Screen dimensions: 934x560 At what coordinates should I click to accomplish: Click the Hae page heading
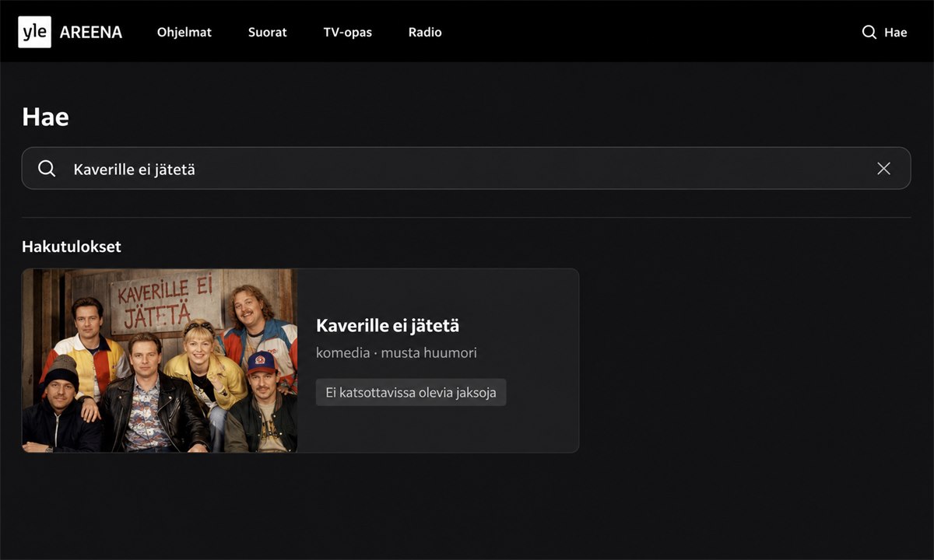[45, 117]
